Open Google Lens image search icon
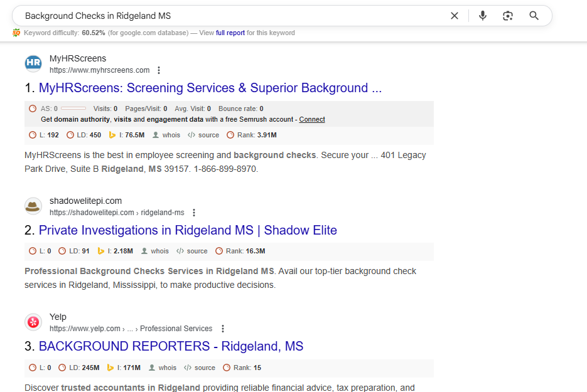This screenshot has height=392, width=587. (508, 16)
